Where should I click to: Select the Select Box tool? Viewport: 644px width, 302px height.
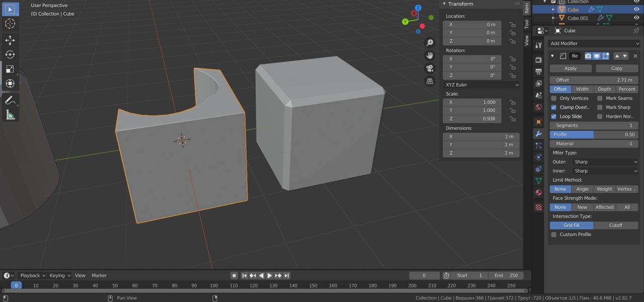pyautogui.click(x=10, y=9)
